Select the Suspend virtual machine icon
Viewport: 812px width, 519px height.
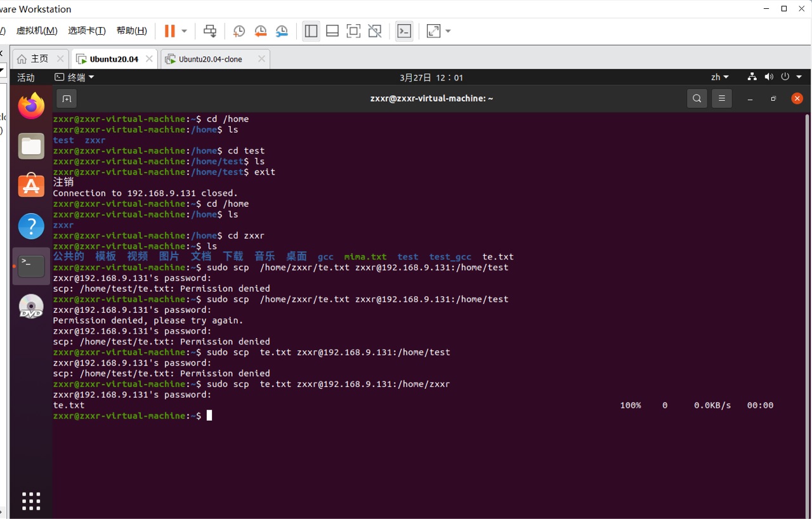click(x=169, y=30)
